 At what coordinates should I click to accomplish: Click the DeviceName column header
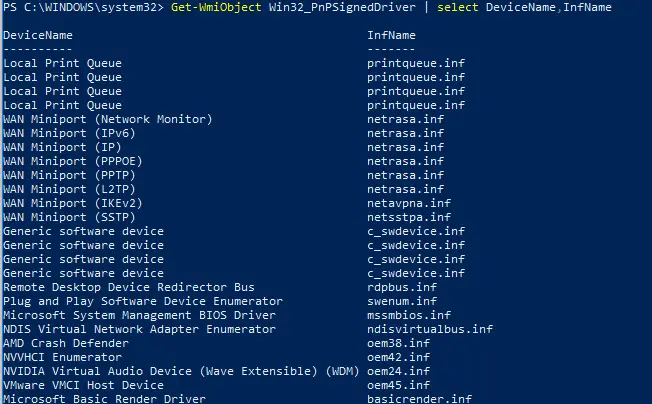38,35
